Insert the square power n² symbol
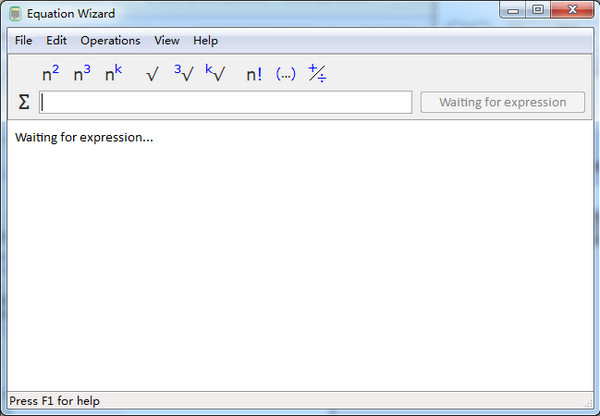This screenshot has width=600, height=416. (51, 73)
